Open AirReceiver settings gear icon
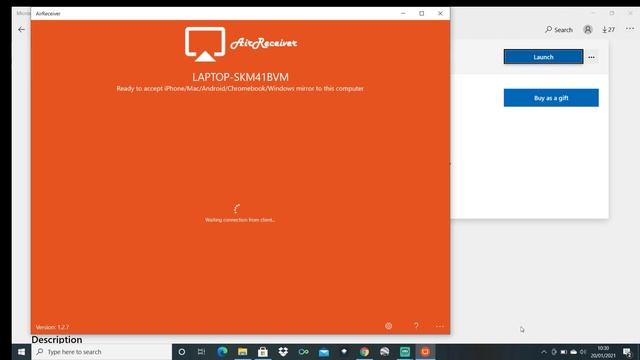The height and width of the screenshot is (360, 640). pyautogui.click(x=389, y=326)
